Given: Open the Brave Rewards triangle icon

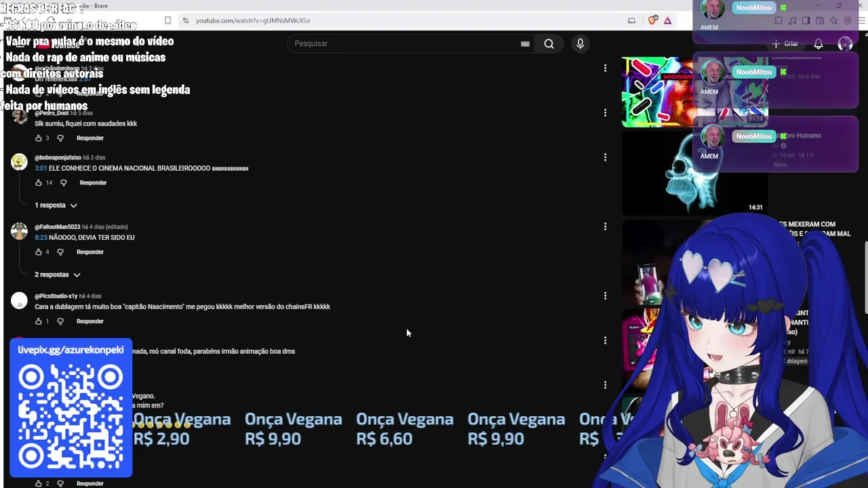Looking at the screenshot, I should (x=667, y=20).
